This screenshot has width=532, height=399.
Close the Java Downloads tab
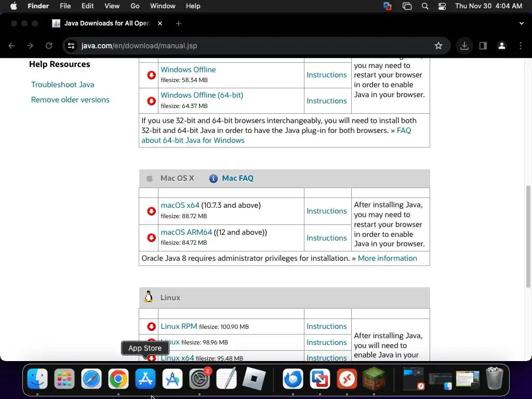160,23
